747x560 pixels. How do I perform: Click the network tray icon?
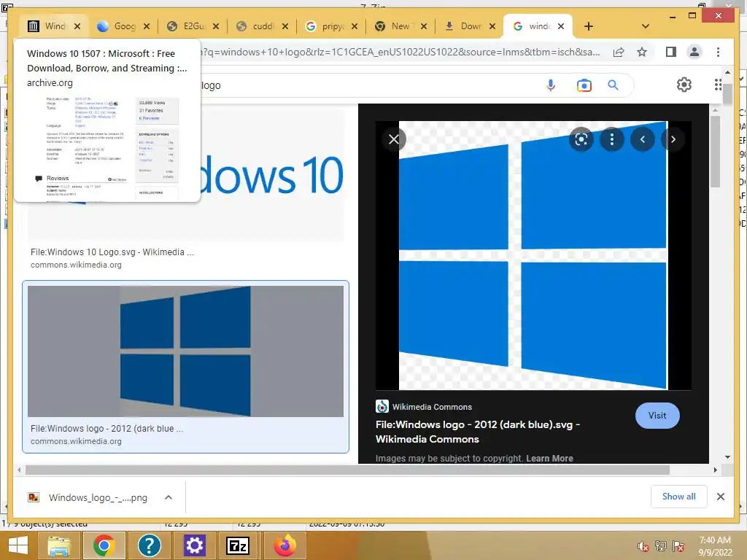pos(661,546)
